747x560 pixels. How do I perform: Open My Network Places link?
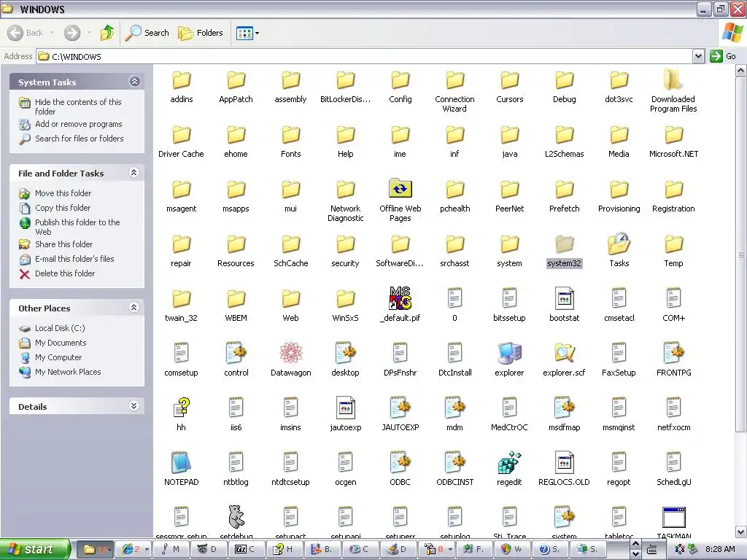[68, 372]
